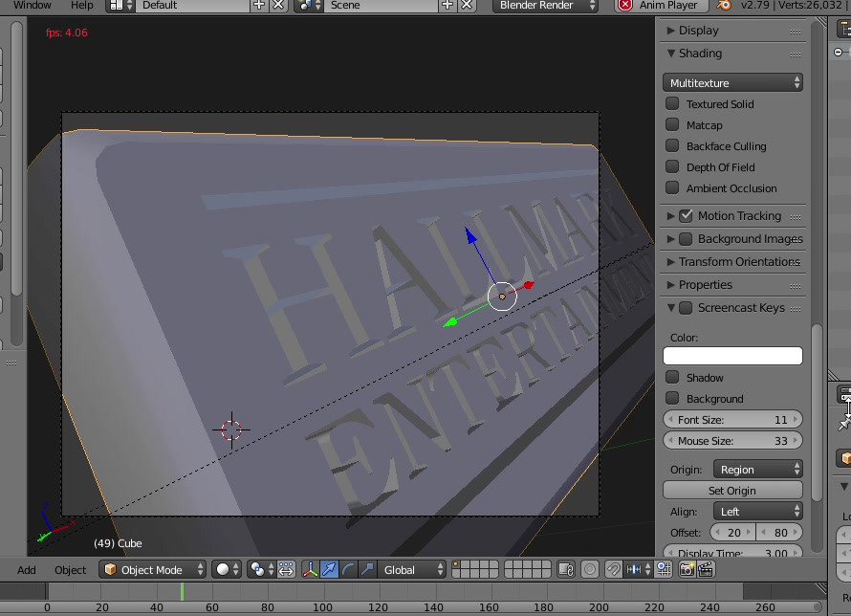This screenshot has height=616, width=851.
Task: Click the screen layout browse icon
Action: [120, 6]
